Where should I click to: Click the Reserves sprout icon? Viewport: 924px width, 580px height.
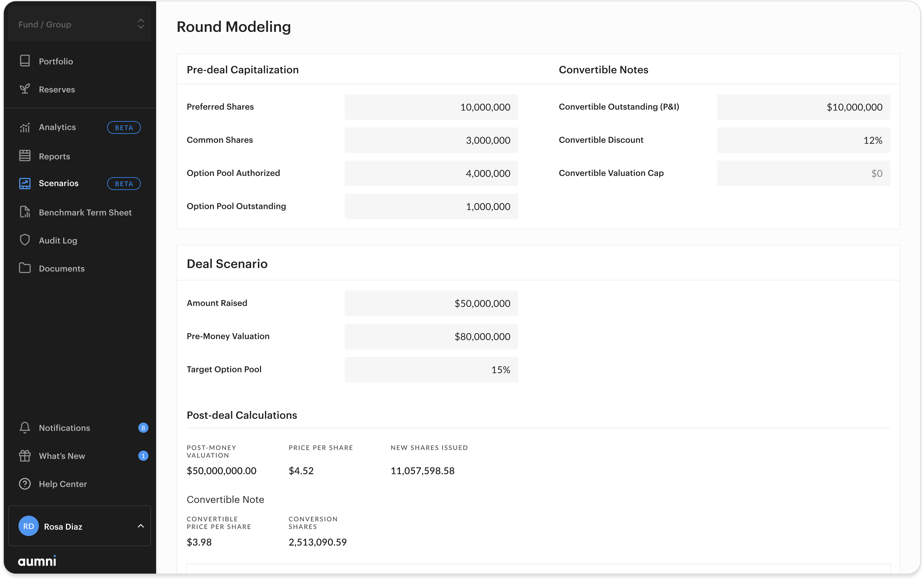click(25, 89)
